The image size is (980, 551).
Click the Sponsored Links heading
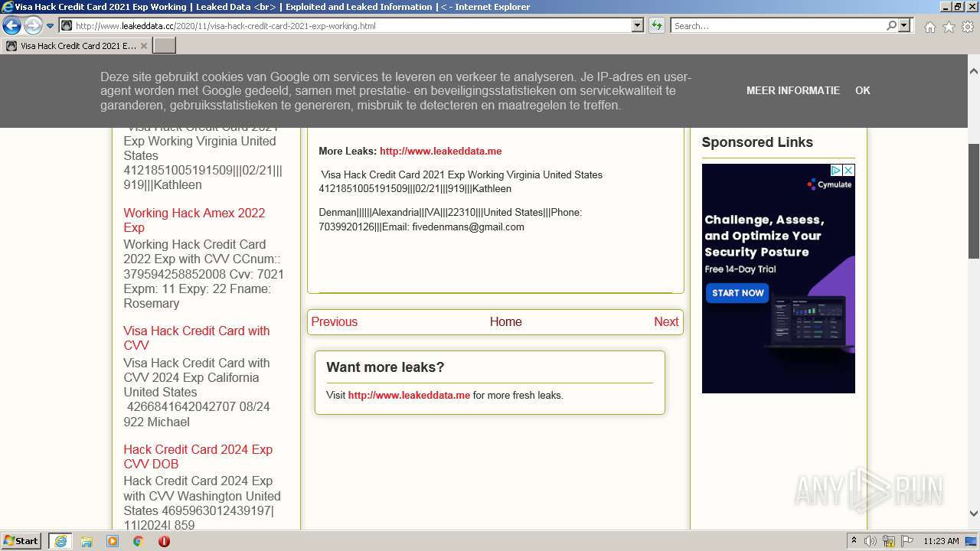(x=757, y=142)
